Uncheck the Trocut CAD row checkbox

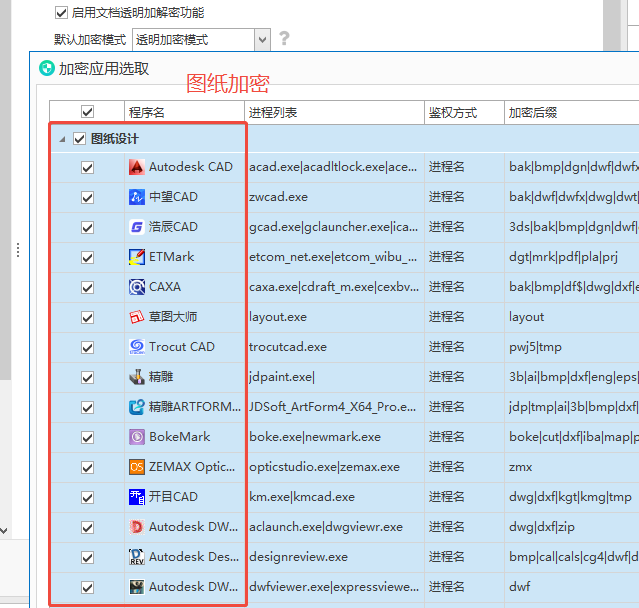tap(87, 348)
